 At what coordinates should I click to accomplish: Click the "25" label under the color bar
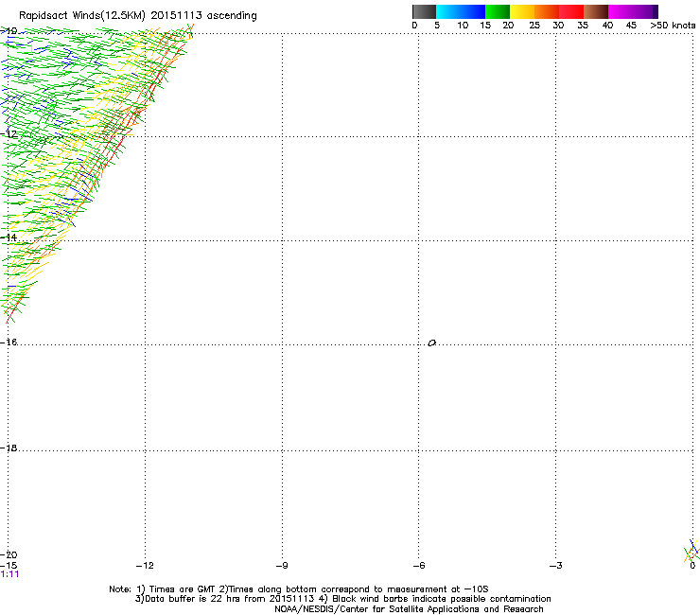pos(534,26)
